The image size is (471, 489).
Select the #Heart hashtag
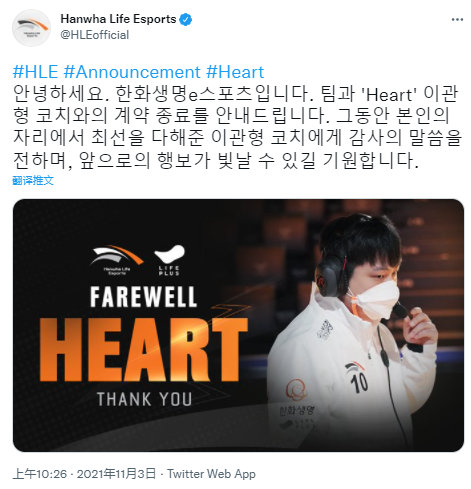(235, 72)
